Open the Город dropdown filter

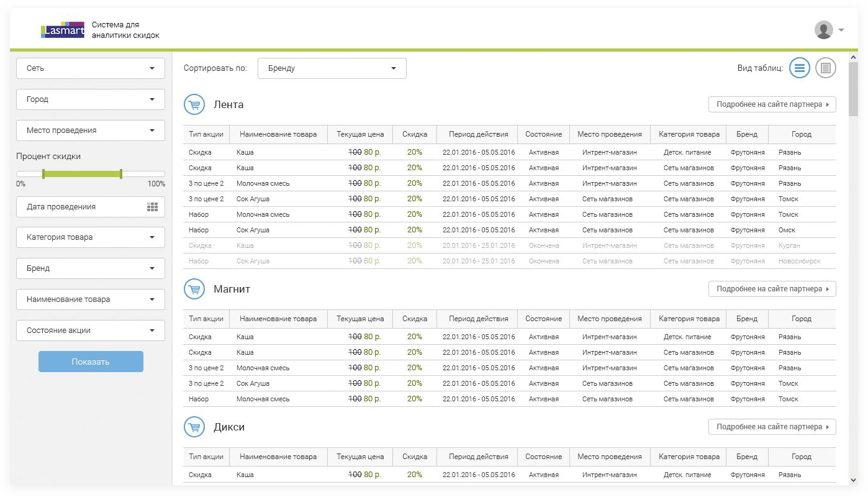[91, 99]
